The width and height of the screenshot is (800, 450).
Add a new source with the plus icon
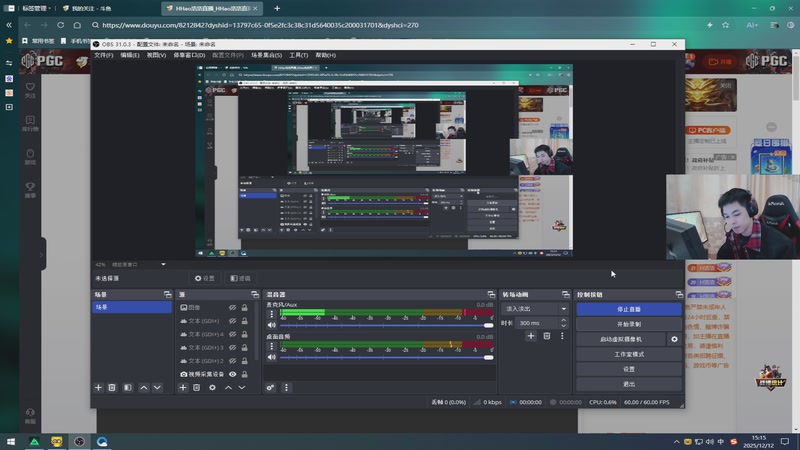tap(183, 388)
